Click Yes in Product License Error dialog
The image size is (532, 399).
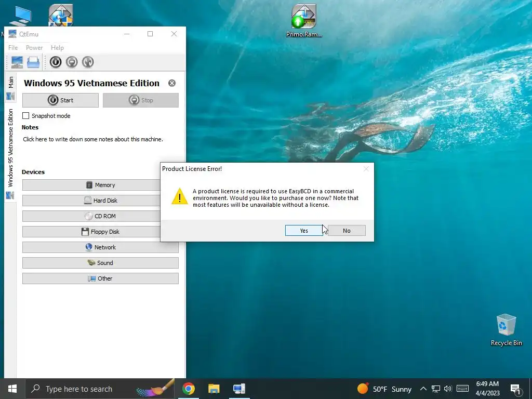pos(304,230)
